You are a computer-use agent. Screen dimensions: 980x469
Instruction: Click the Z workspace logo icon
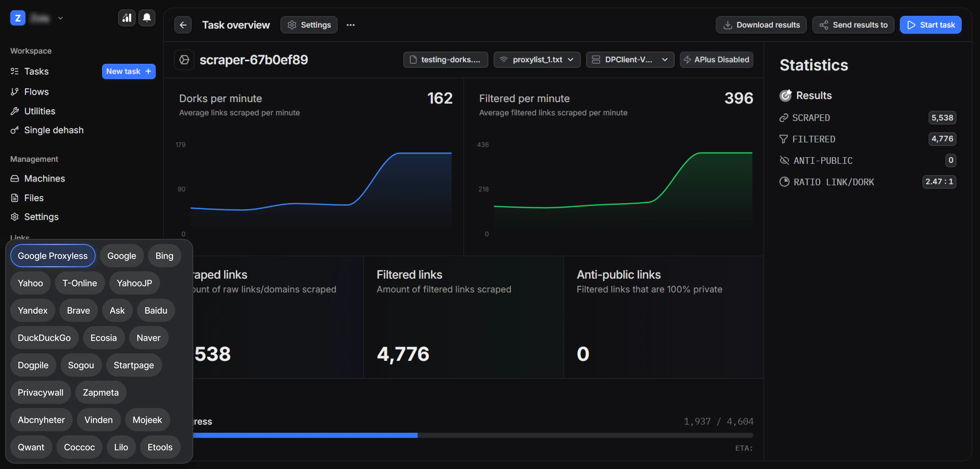[18, 18]
